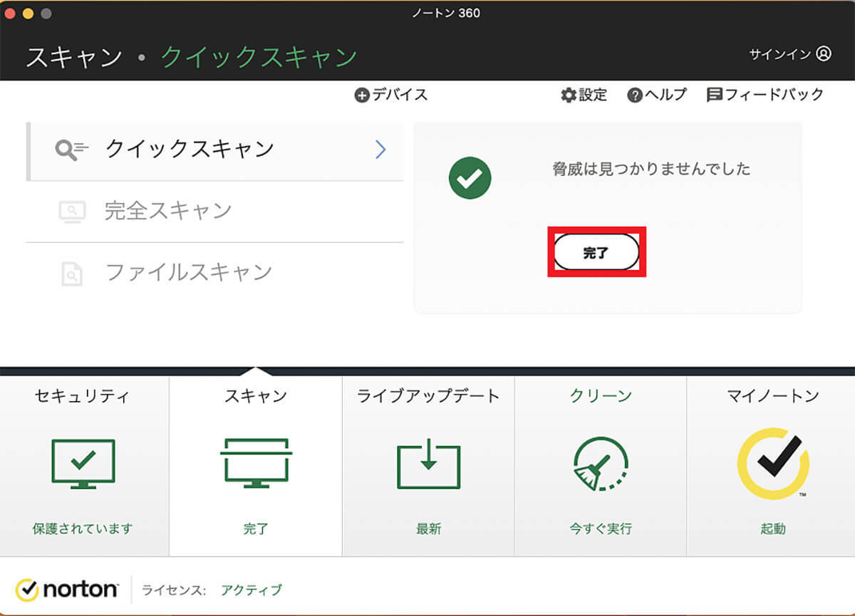Click the security monitor checkmark icon

coord(83,464)
